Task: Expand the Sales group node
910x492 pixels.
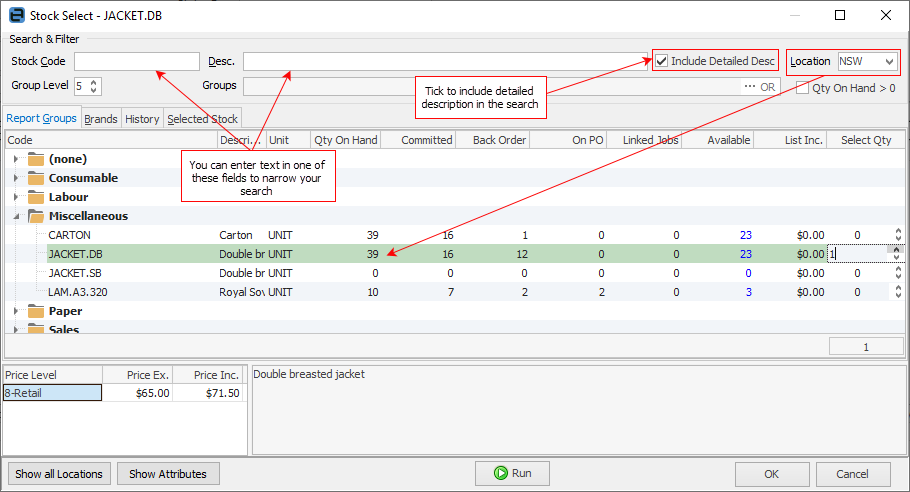Action: pyautogui.click(x=16, y=329)
